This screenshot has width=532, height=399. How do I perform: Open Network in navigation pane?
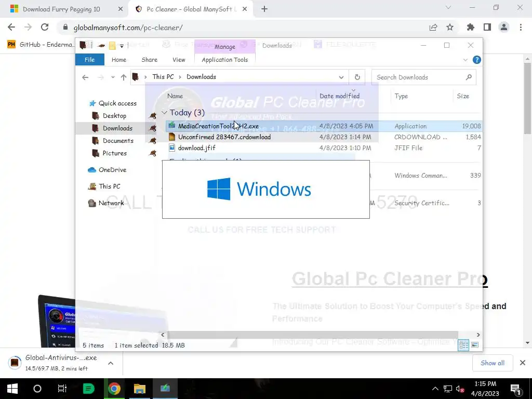(x=111, y=203)
